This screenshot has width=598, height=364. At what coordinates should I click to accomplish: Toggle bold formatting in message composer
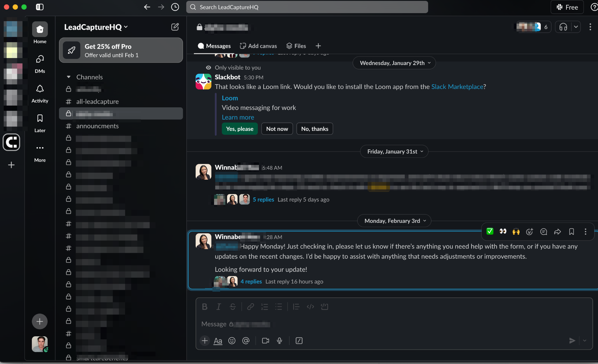[205, 307]
